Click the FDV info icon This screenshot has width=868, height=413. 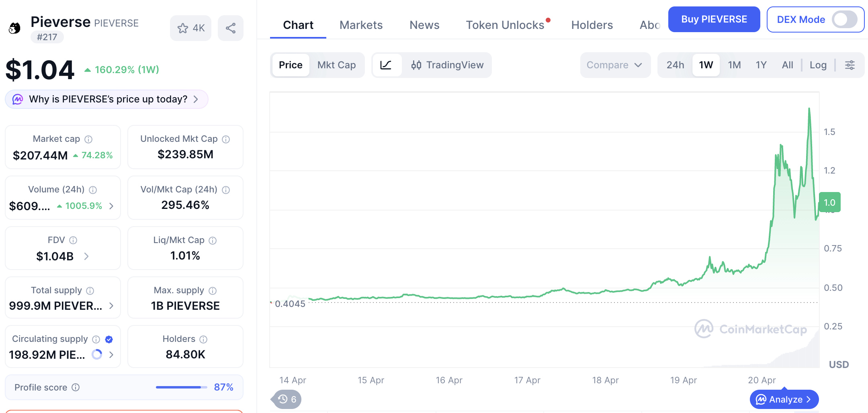[73, 240]
